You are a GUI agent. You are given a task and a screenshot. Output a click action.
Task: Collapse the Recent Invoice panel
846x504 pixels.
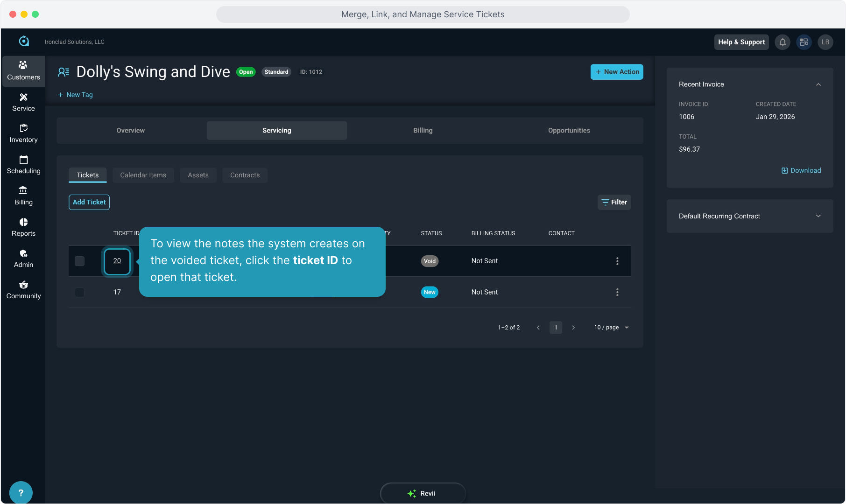818,84
